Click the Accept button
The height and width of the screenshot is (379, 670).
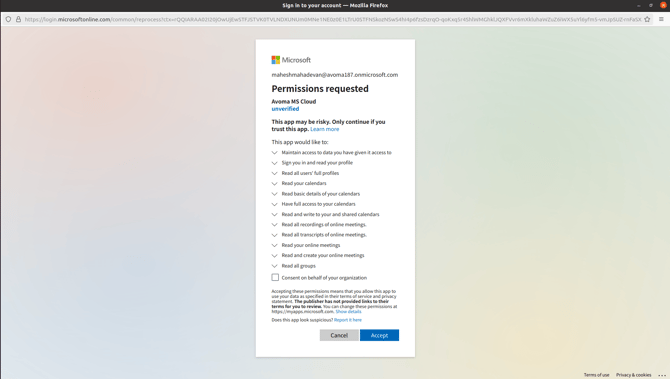click(379, 335)
